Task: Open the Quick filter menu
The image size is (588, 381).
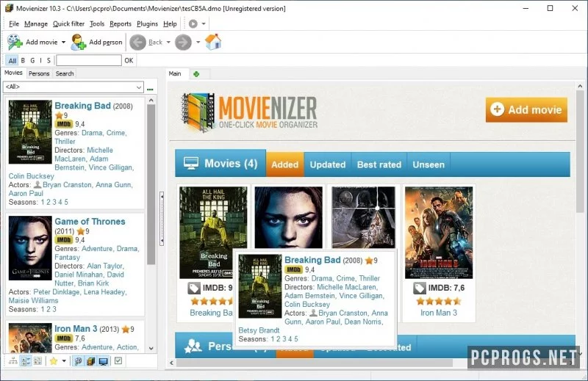Action: [x=68, y=23]
